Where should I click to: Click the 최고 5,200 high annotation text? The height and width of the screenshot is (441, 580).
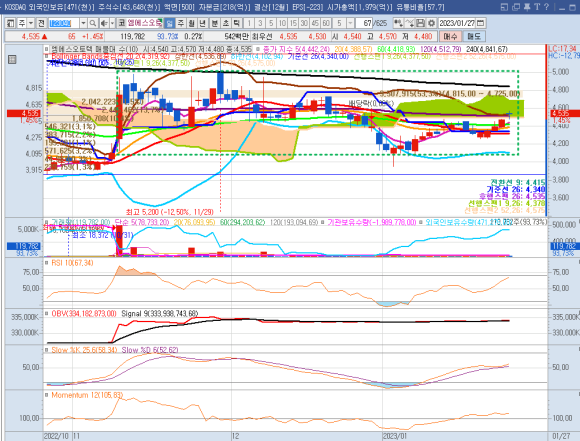click(170, 212)
